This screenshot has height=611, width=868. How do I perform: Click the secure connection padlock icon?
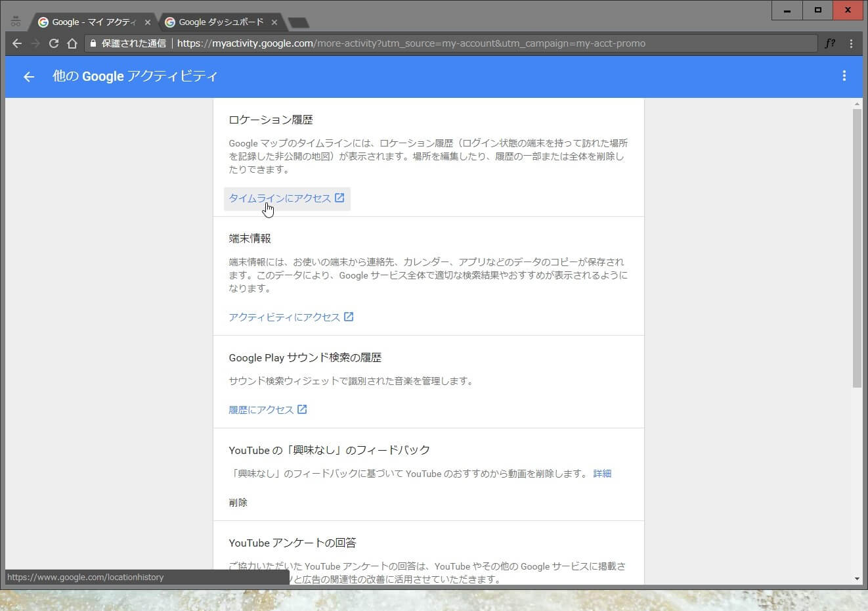coord(93,43)
